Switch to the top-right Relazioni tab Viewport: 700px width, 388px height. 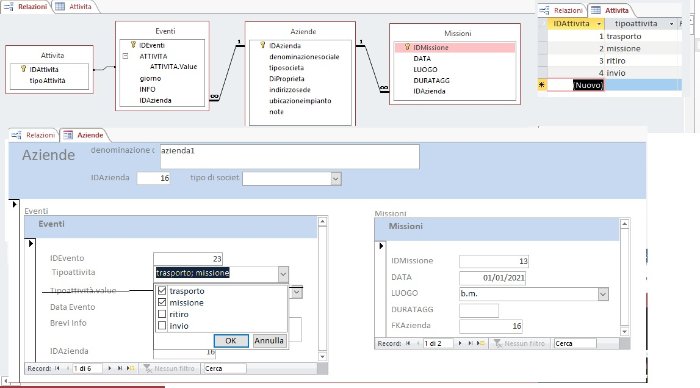562,10
